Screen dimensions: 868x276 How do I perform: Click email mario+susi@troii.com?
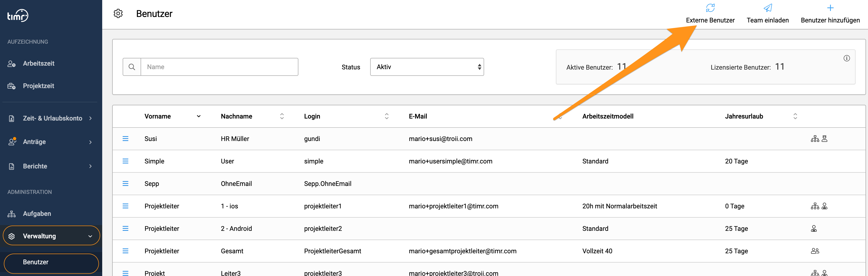tap(440, 139)
